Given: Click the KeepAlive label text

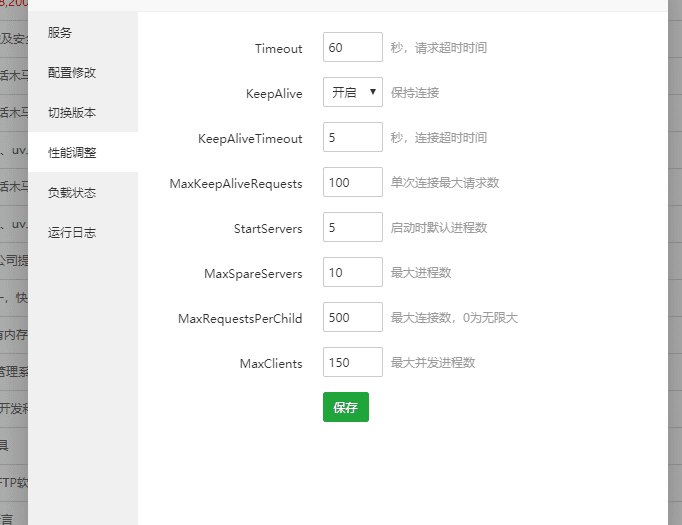Looking at the screenshot, I should 274,93.
